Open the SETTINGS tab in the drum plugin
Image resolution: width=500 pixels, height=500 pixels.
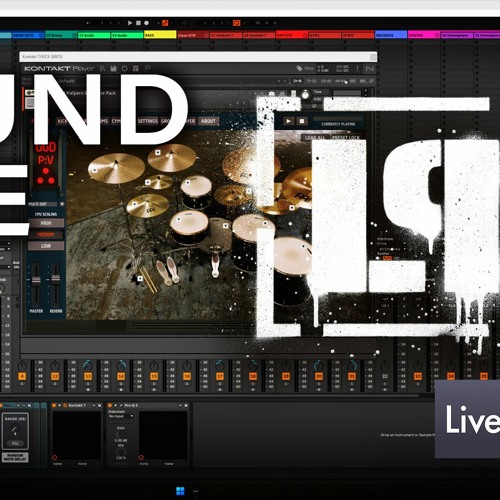click(x=148, y=121)
